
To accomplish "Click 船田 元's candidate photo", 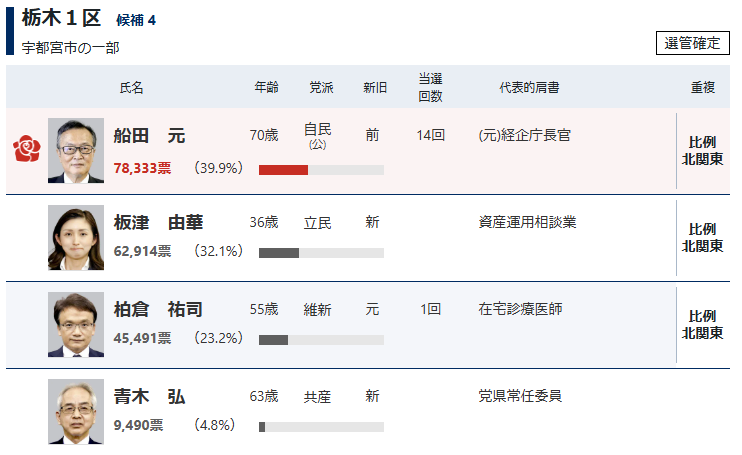I will [x=75, y=151].
